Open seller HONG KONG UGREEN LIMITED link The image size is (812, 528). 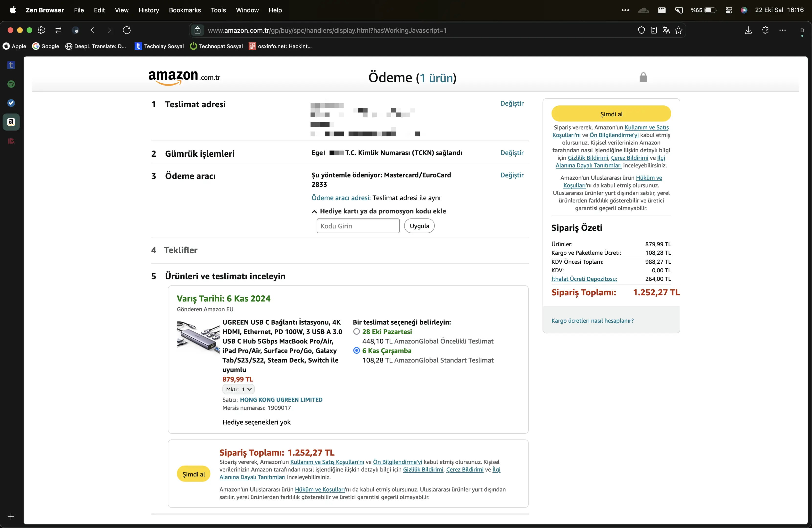[281, 400]
